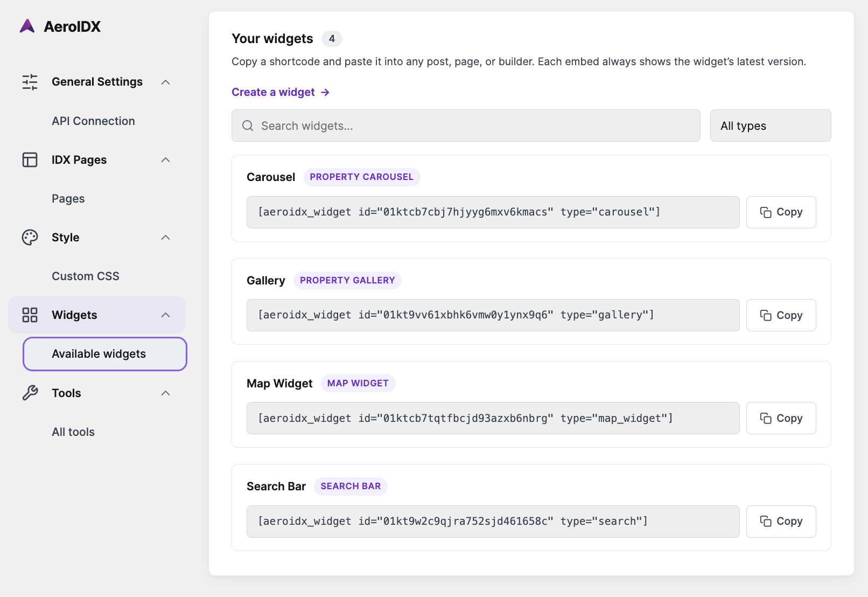Open Custom CSS page
Viewport: 868px width, 597px height.
click(86, 276)
